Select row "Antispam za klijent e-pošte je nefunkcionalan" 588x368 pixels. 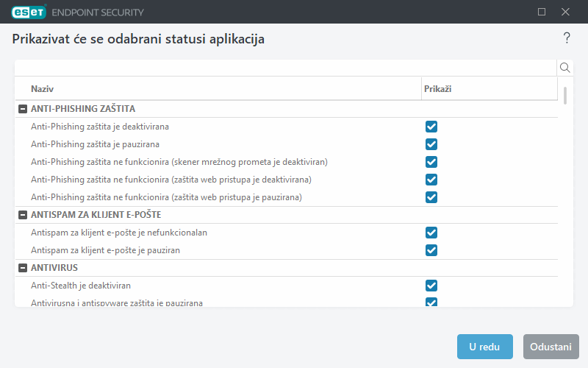[x=287, y=233]
